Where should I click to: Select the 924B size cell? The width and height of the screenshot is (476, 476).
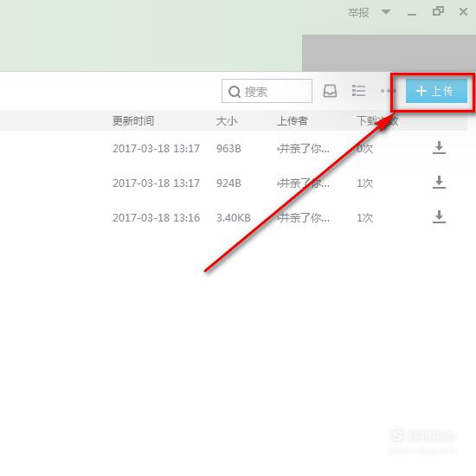pyautogui.click(x=228, y=183)
